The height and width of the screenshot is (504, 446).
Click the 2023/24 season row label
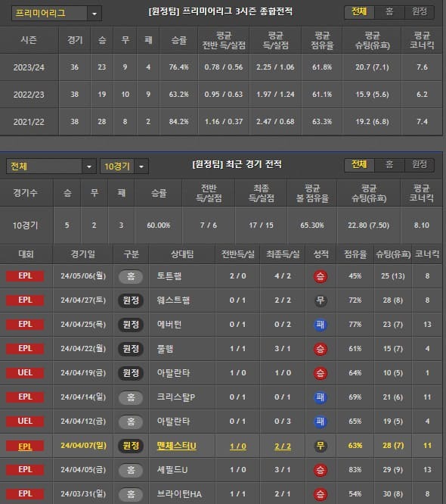tap(29, 67)
